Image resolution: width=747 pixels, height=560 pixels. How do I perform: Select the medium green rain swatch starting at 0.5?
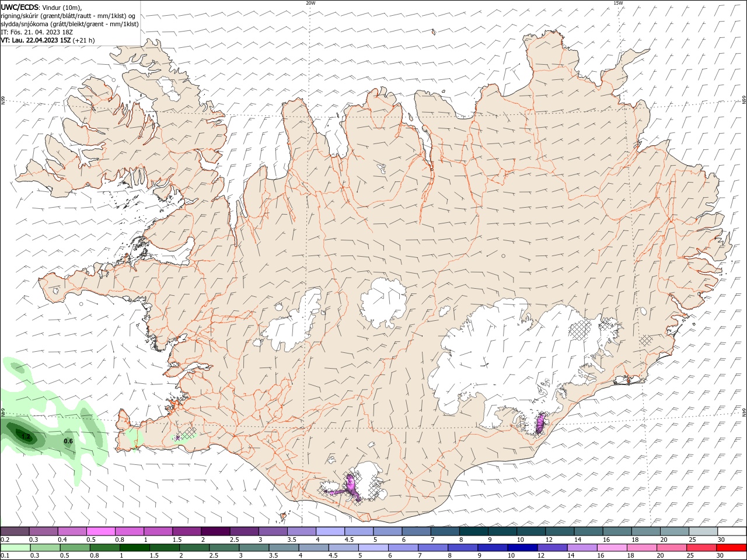coord(75,548)
